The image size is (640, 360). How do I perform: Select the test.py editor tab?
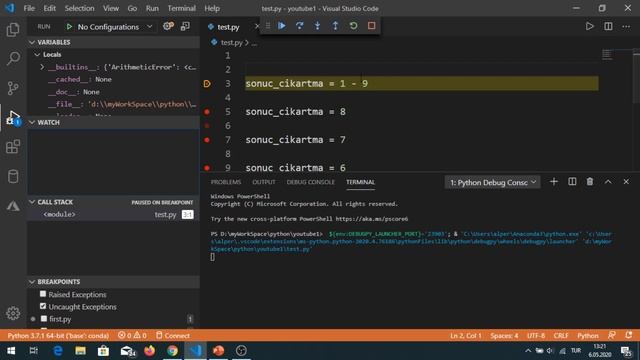pyautogui.click(x=229, y=27)
